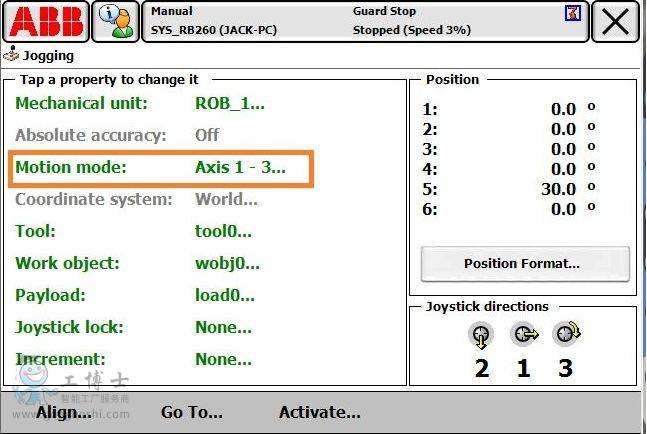647x434 pixels.
Task: Change the Mechanical unit ROB_1 property
Action: click(x=229, y=103)
